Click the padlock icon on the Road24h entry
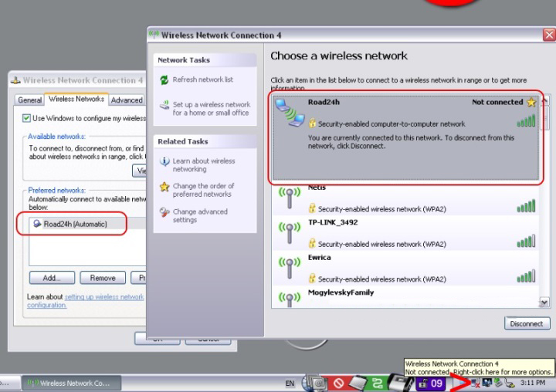Image resolution: width=556 pixels, height=392 pixels. [312, 123]
